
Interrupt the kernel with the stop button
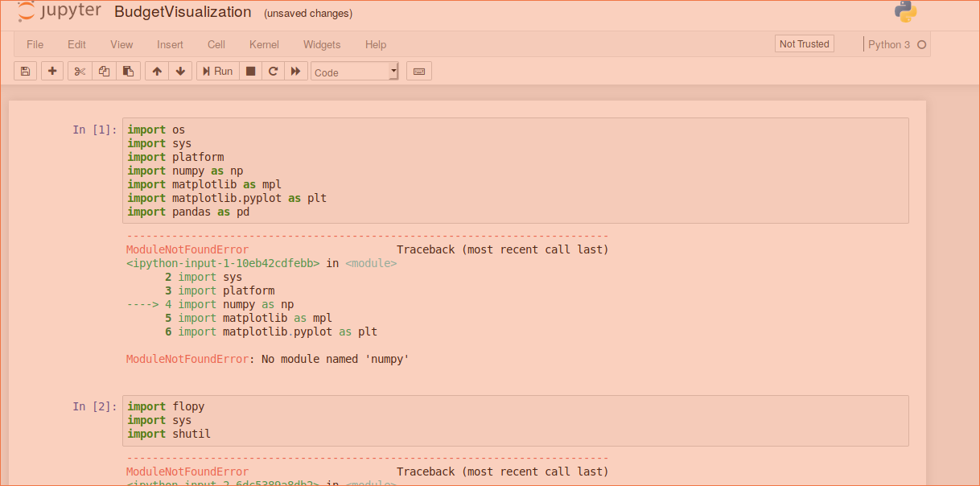click(250, 71)
